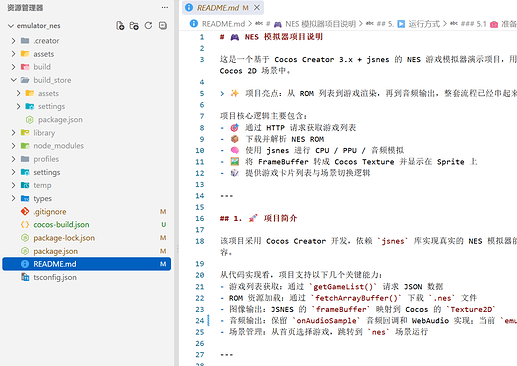
Task: Click line number 16 in the gutter
Action: click(x=200, y=218)
